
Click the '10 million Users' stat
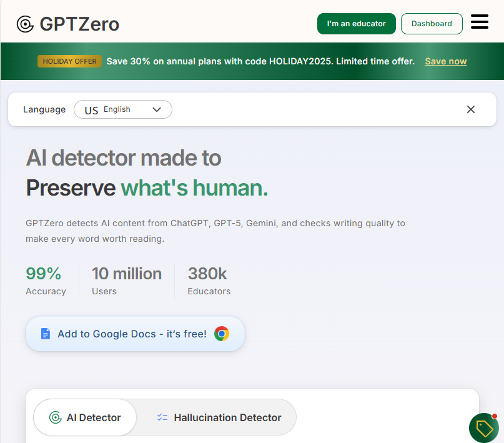126,281
